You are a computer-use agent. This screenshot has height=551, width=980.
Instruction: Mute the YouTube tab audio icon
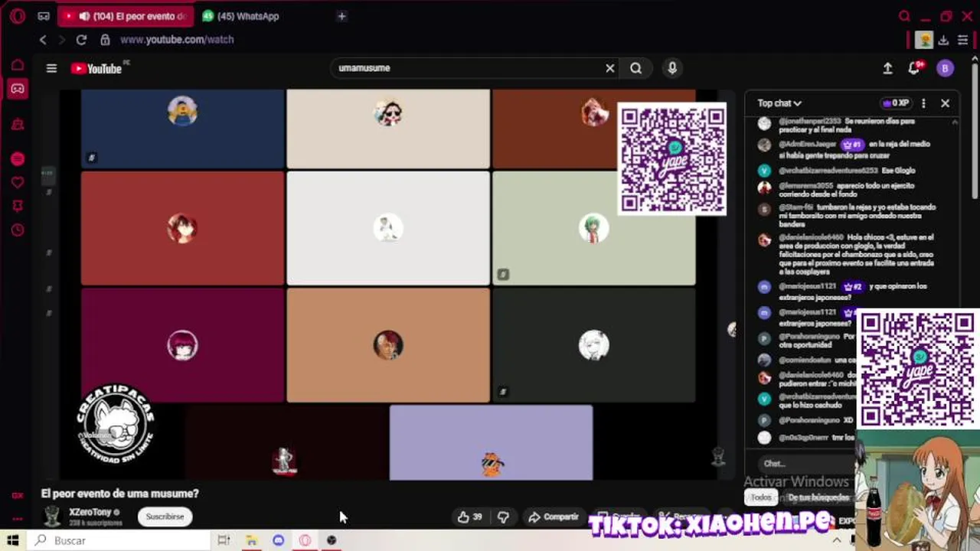(x=84, y=16)
